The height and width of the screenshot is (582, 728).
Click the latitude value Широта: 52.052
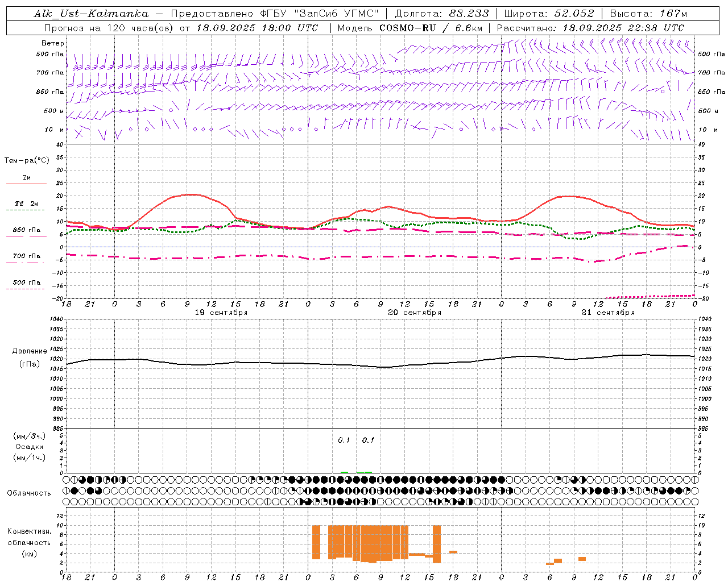(549, 14)
